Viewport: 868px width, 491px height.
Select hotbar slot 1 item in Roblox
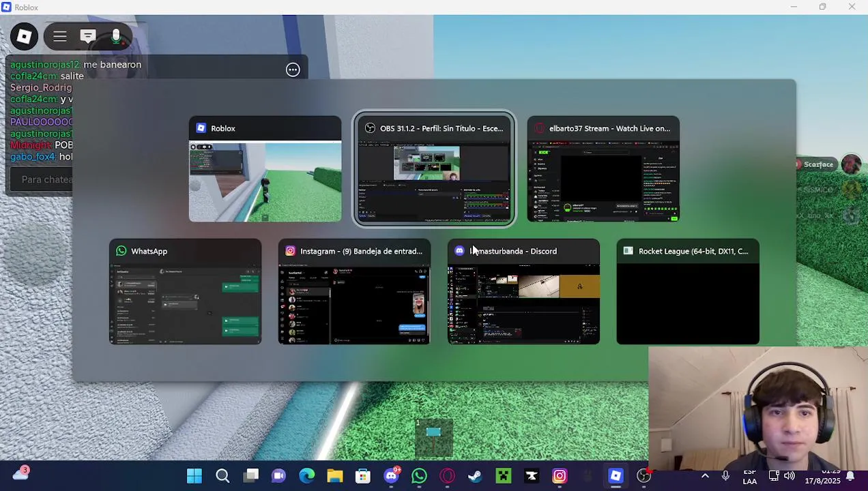(x=434, y=437)
